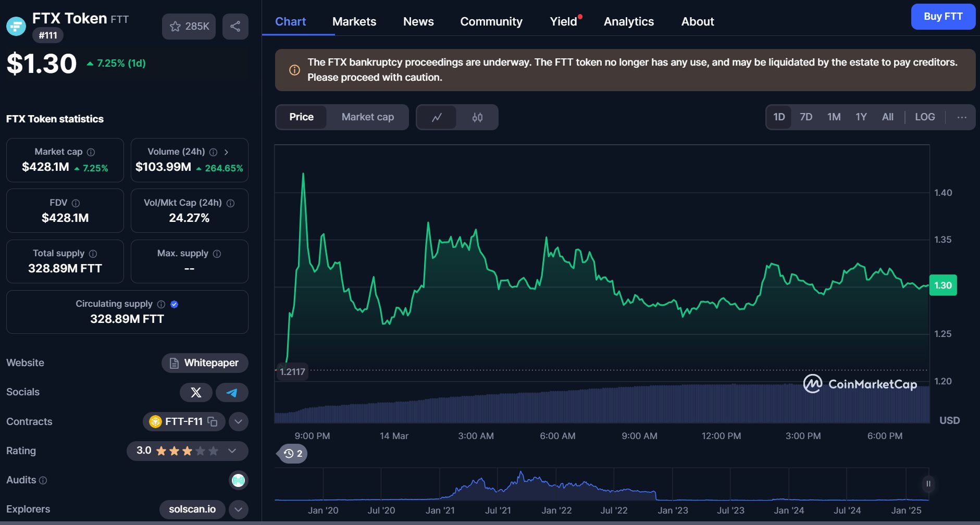This screenshot has height=525, width=980.
Task: Copy the FTT-F11 contract address
Action: (212, 421)
